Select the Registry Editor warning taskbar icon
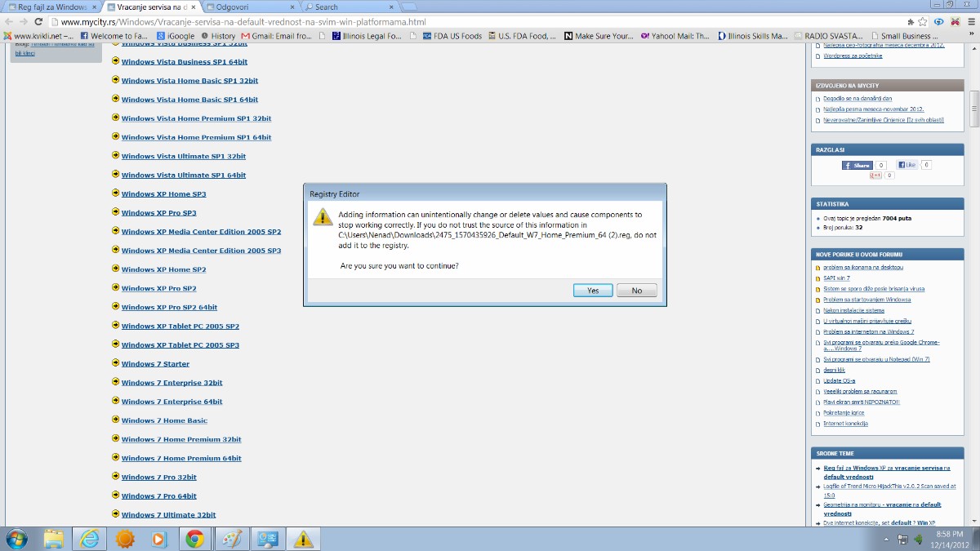This screenshot has height=551, width=980. (x=303, y=539)
